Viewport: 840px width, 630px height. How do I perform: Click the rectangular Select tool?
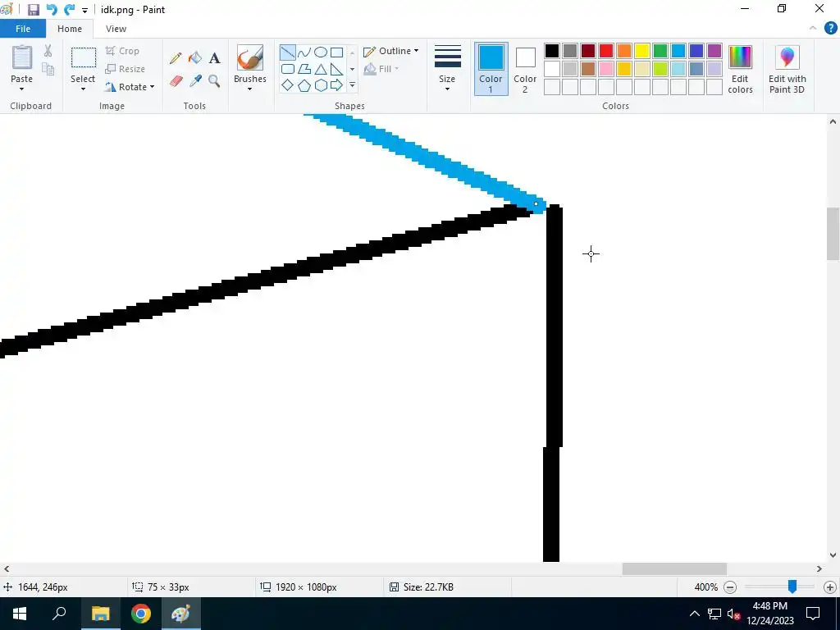84,57
